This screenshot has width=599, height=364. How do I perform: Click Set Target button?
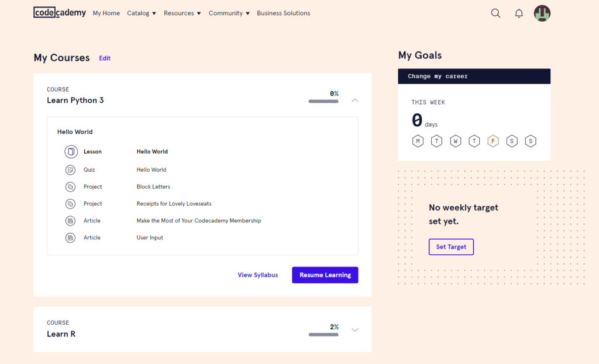(451, 247)
